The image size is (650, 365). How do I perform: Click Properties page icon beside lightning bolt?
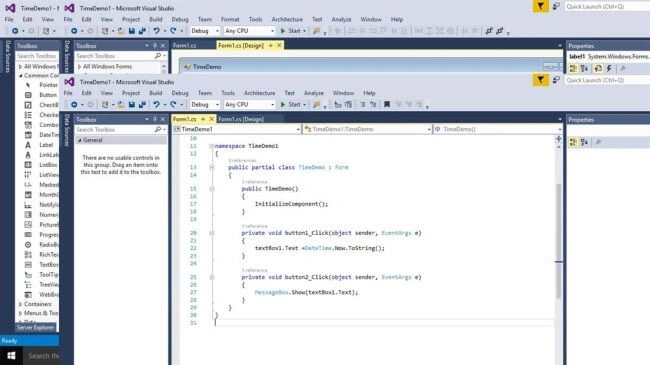tap(598, 68)
